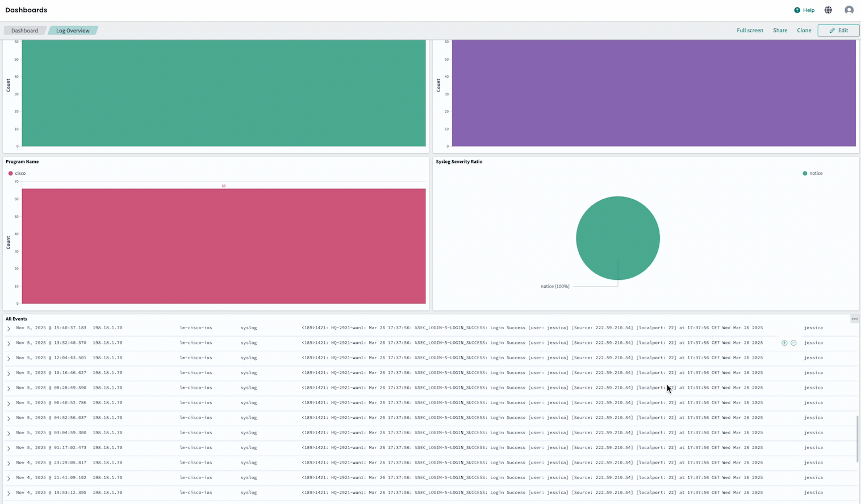Click 198.18.1.70 in the 04:52:56 row
Screen dimensions: 861x504
tap(107, 417)
